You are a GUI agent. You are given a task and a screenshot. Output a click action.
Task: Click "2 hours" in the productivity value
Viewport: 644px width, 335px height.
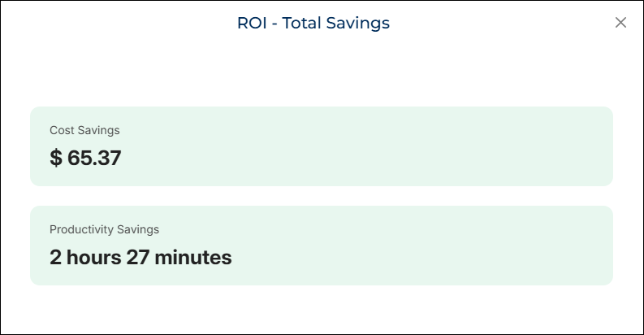85,258
